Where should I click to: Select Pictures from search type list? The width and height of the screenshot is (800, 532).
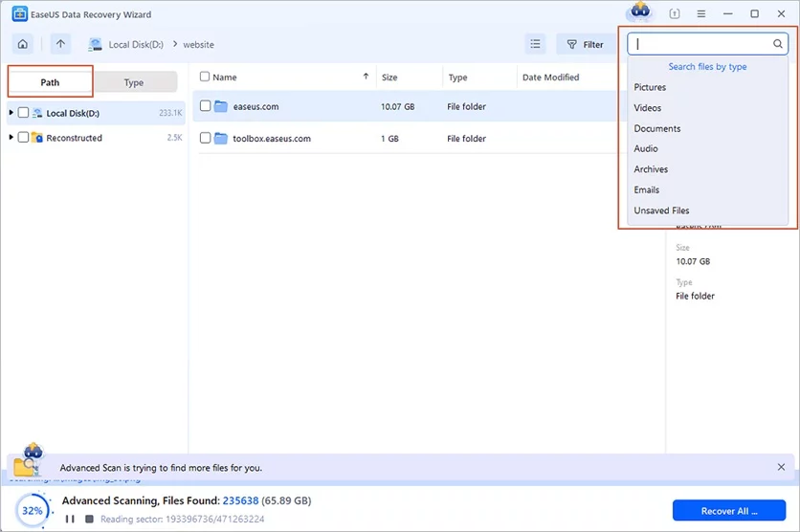pyautogui.click(x=650, y=87)
